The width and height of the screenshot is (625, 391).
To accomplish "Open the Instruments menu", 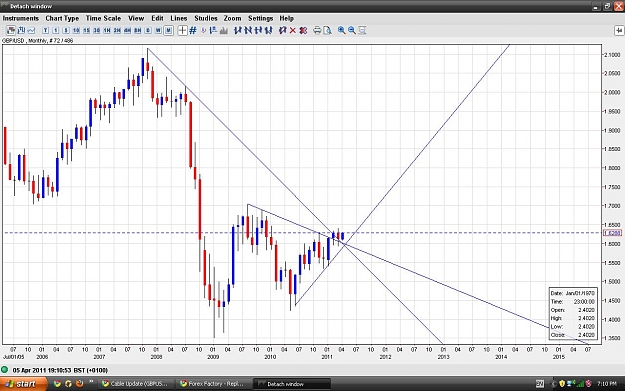I will tap(21, 18).
